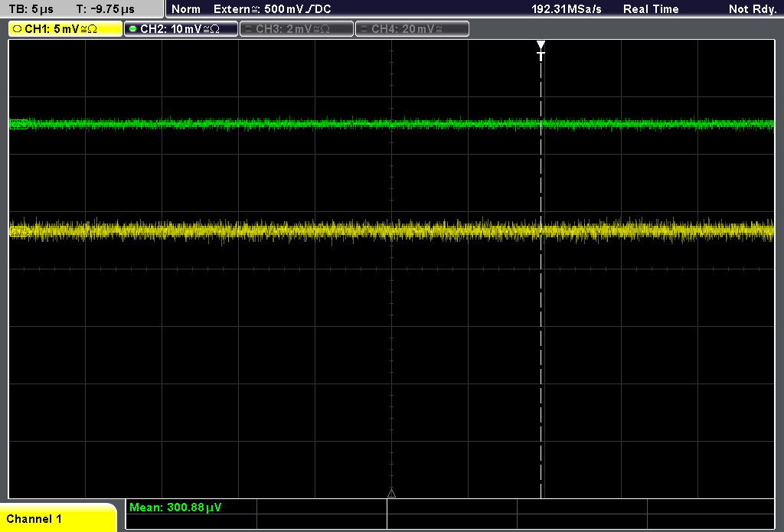Screen dimensions: 784x532
Task: Select the CH2: 10 mV channel tab
Action: 181,29
